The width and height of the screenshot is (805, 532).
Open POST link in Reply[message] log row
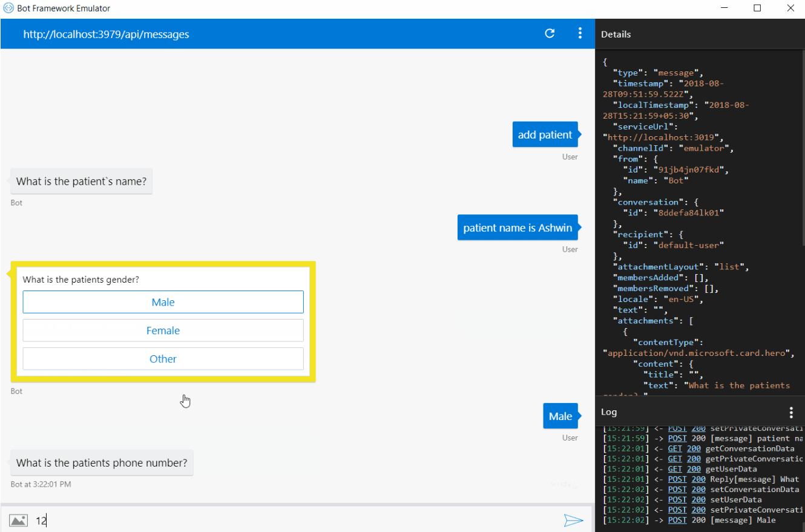[x=677, y=479]
